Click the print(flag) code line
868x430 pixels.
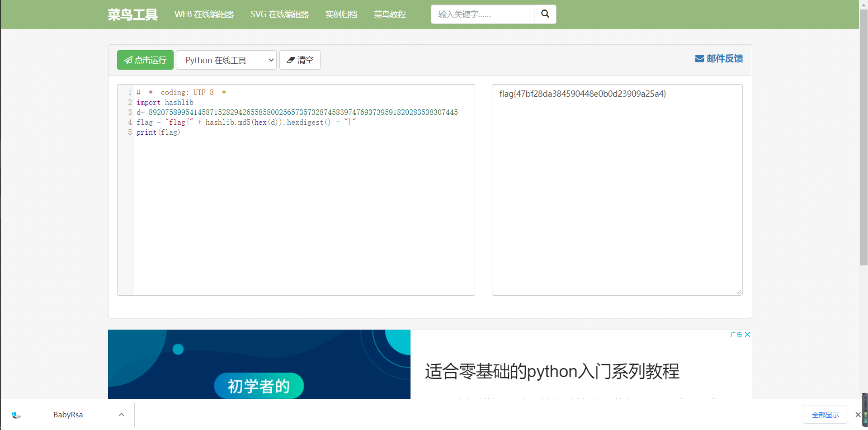(x=158, y=132)
